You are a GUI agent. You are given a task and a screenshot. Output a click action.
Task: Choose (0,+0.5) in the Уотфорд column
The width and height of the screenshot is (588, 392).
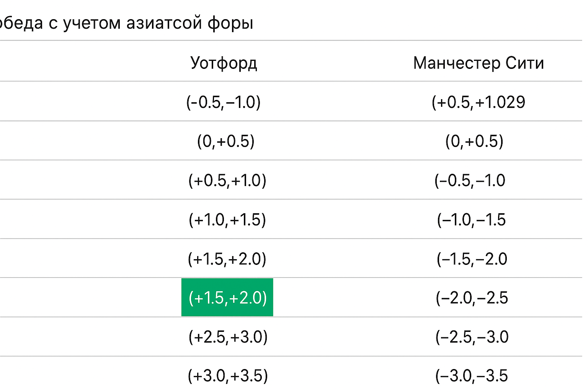tap(226, 141)
